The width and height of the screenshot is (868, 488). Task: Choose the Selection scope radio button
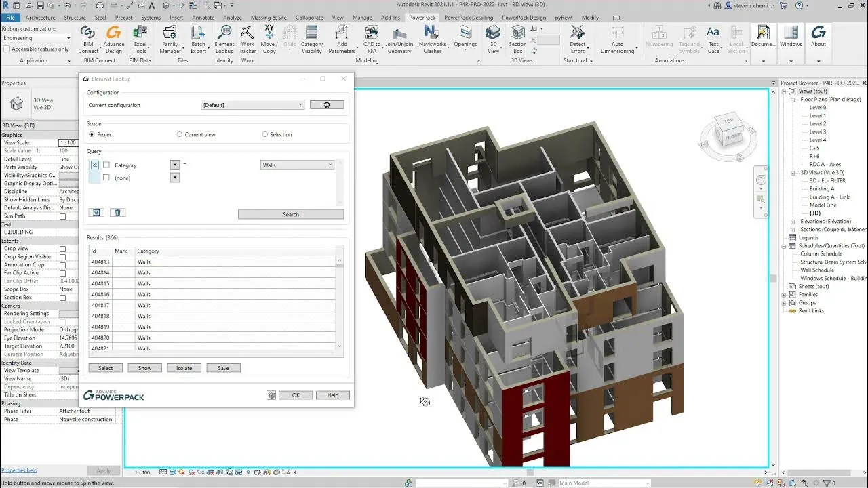[265, 134]
